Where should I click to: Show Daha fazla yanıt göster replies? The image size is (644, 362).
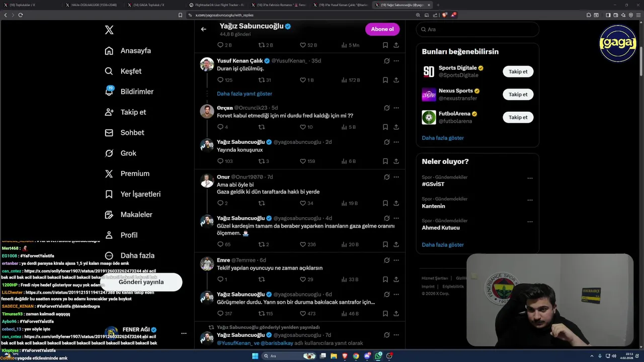(245, 94)
